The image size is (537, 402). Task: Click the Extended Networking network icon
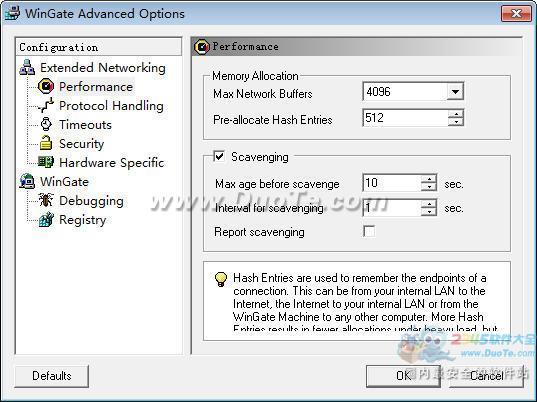27,67
